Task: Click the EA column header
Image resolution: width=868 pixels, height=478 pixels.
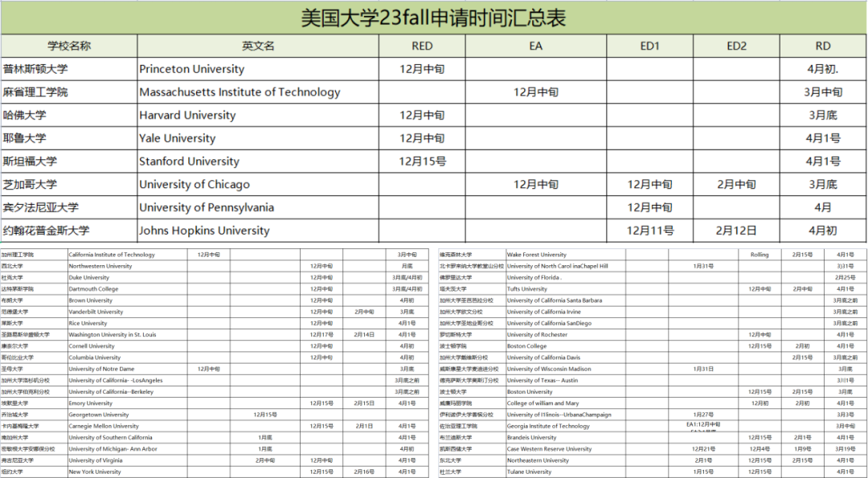Action: 535,46
